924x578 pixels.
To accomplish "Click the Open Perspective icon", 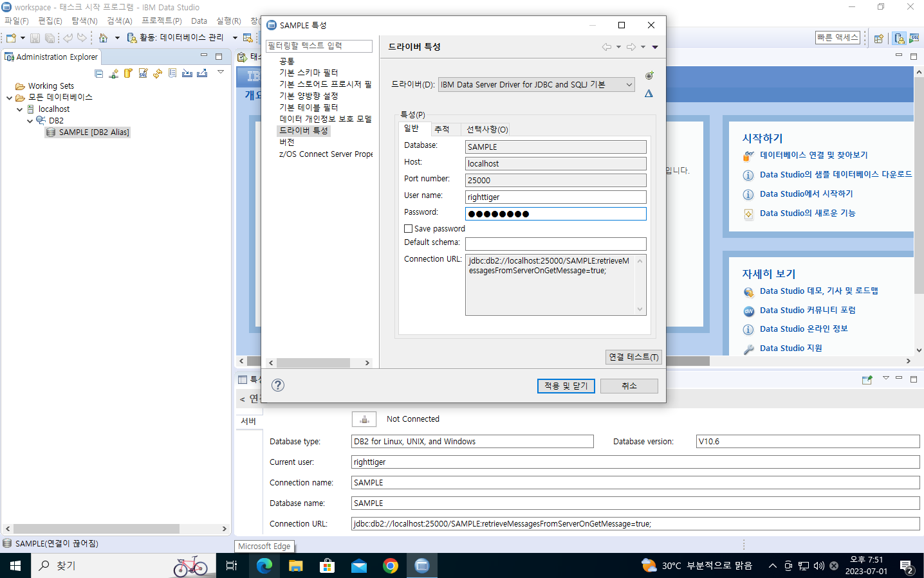I will click(x=878, y=39).
